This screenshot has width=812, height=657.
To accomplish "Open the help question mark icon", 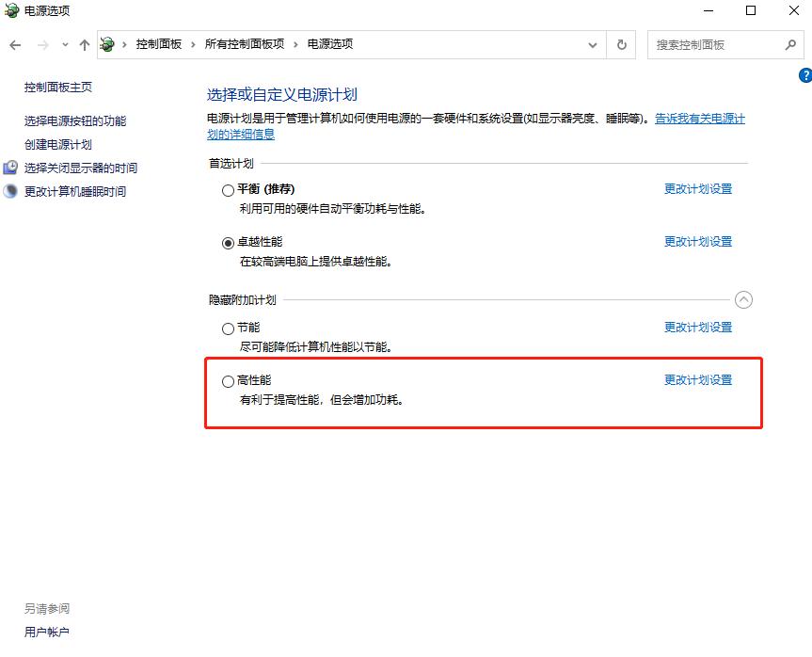I will point(805,76).
